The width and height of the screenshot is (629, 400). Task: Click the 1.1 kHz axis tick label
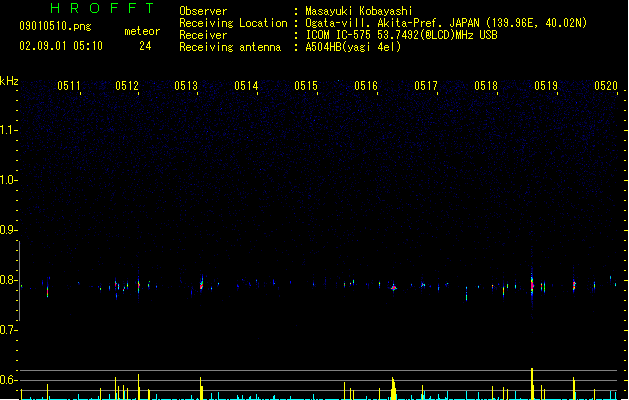(8, 130)
